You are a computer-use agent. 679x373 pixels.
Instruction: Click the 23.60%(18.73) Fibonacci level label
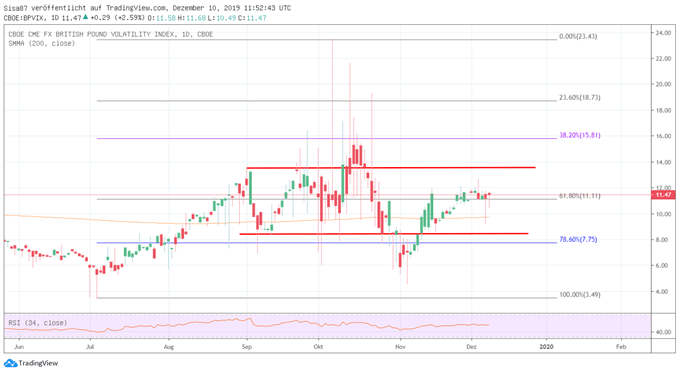pyautogui.click(x=579, y=97)
